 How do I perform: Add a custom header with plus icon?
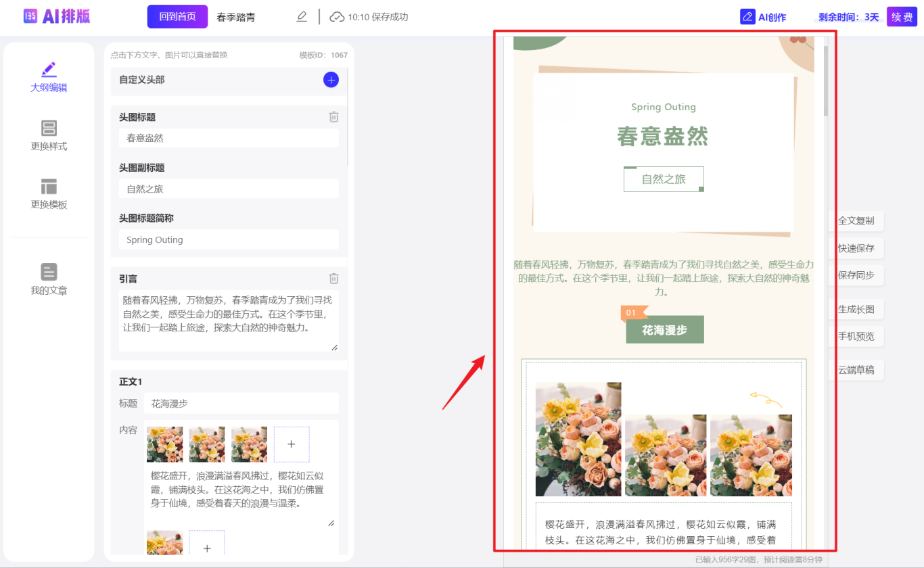click(331, 80)
